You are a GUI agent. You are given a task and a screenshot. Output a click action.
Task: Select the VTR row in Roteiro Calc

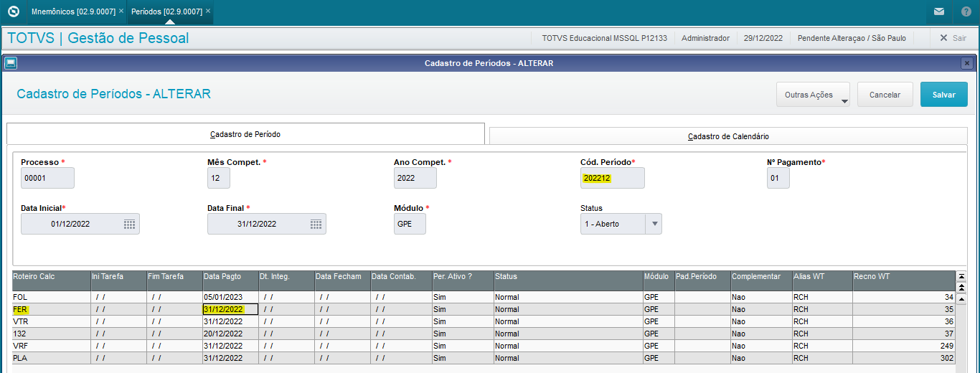tap(51, 321)
